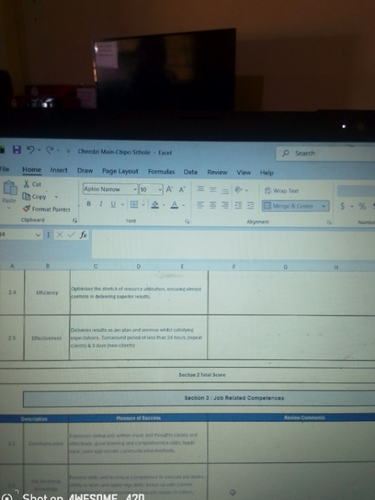This screenshot has width=375, height=500.
Task: Click Enter checkmark in formula bar
Action: click(71, 235)
